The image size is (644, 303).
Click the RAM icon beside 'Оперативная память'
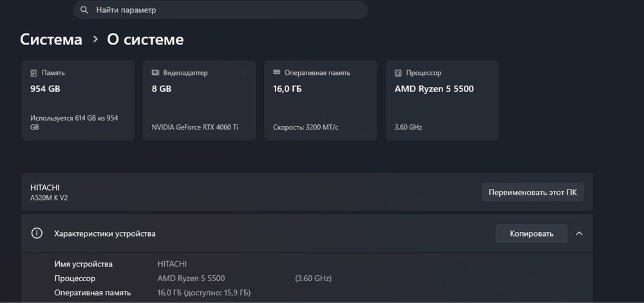(276, 73)
